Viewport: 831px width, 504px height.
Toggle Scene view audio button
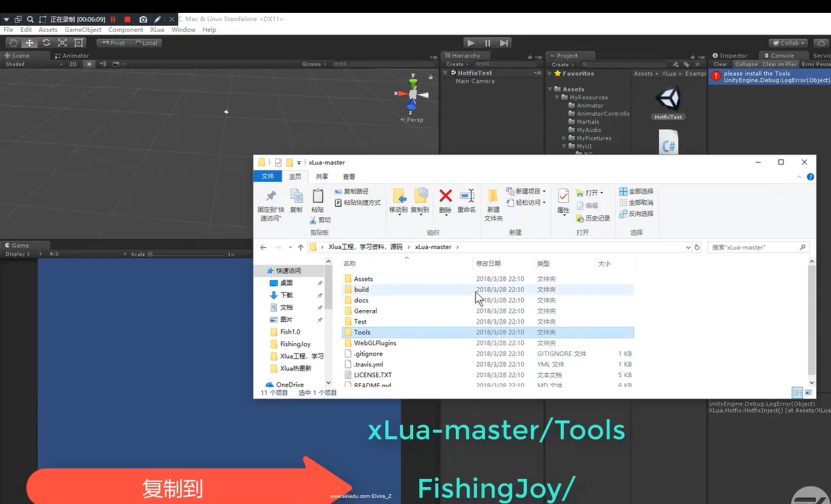pyautogui.click(x=103, y=64)
